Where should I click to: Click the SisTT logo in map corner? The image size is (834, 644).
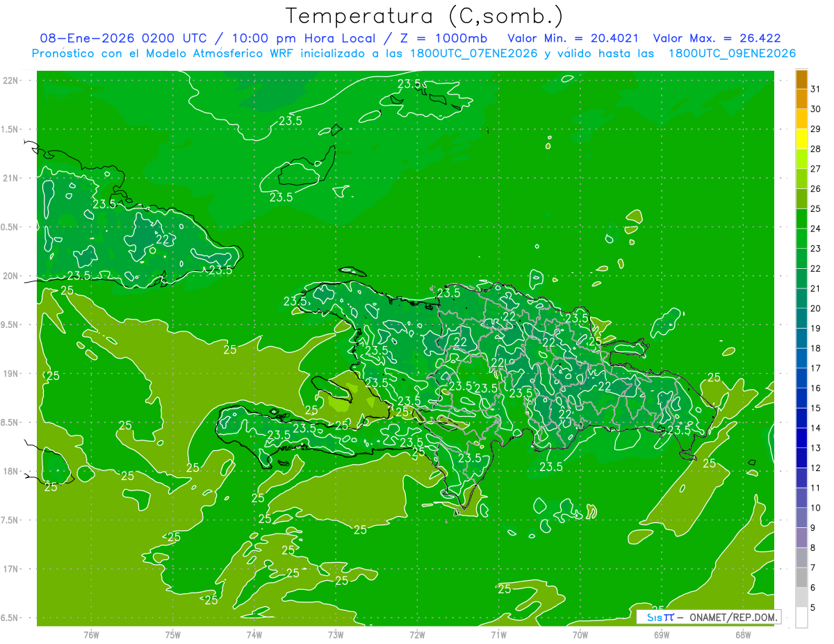[x=660, y=617]
